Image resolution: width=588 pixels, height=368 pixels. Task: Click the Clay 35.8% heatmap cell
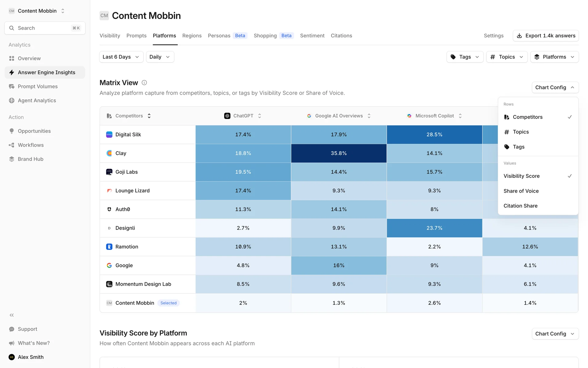tap(339, 153)
